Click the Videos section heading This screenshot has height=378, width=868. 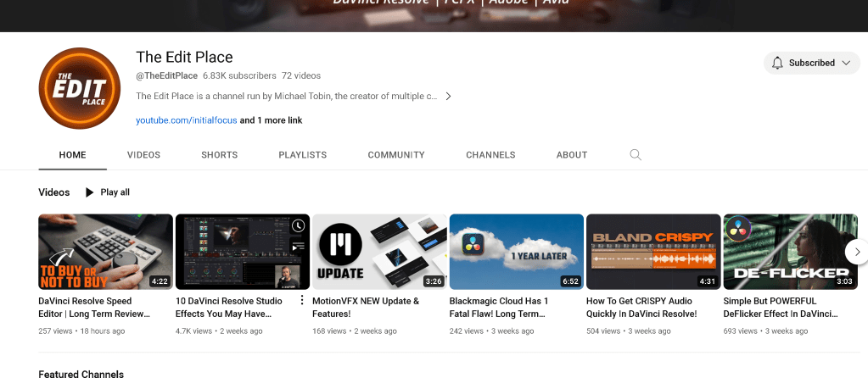[x=54, y=192]
